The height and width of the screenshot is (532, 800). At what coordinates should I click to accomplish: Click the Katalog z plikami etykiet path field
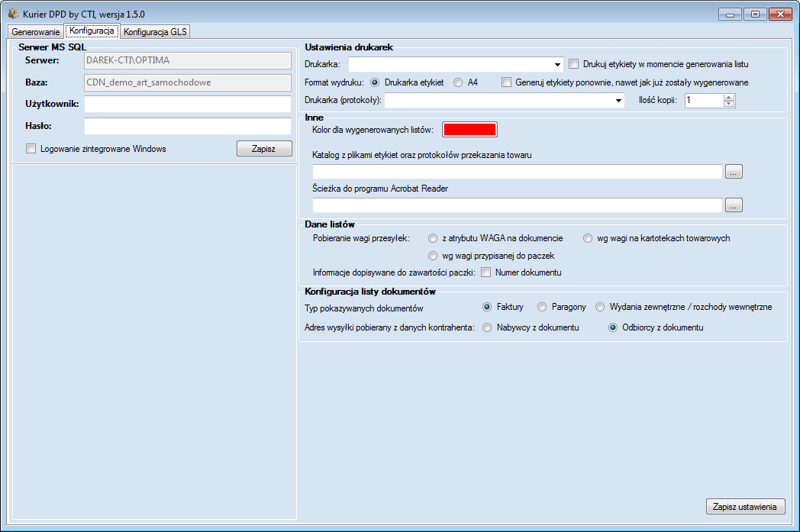[x=518, y=172]
